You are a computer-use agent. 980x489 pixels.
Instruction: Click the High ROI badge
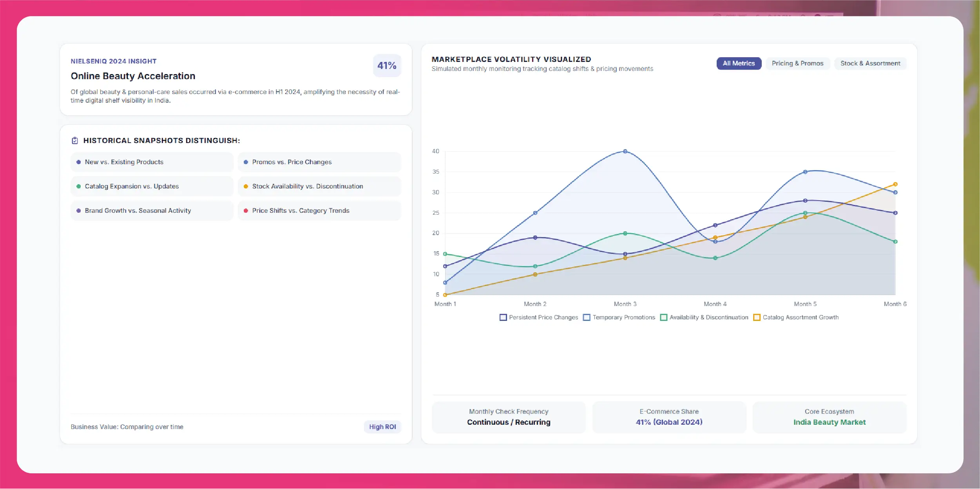pos(382,427)
